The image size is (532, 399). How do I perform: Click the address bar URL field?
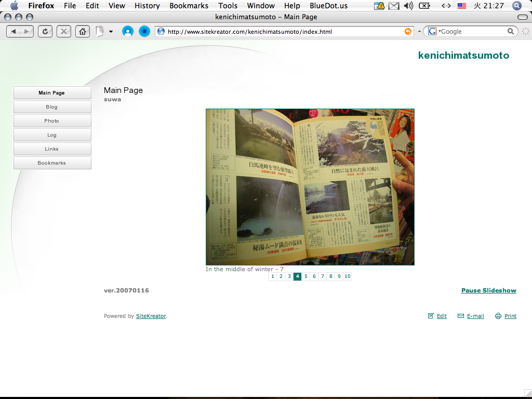284,32
